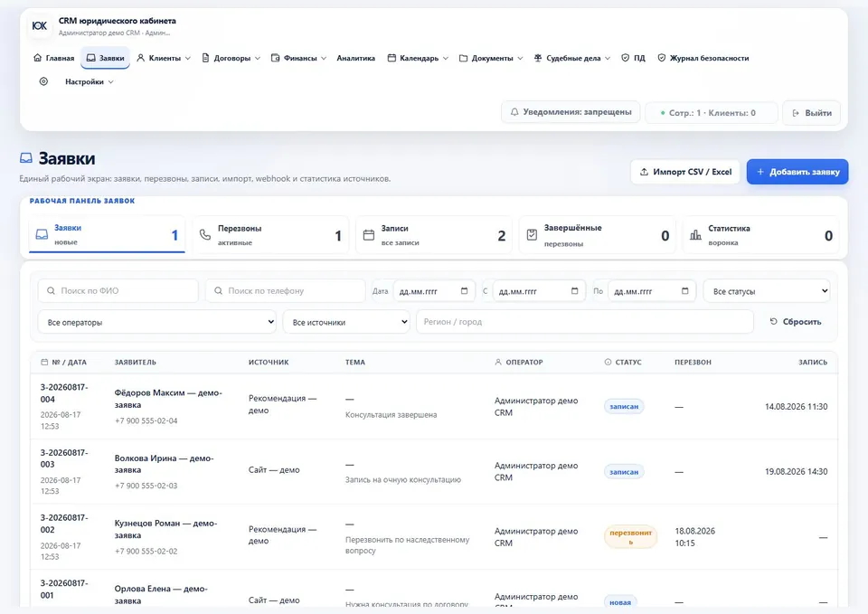868x614 pixels.
Task: Open Журнал безопасности menu item
Action: pos(703,58)
